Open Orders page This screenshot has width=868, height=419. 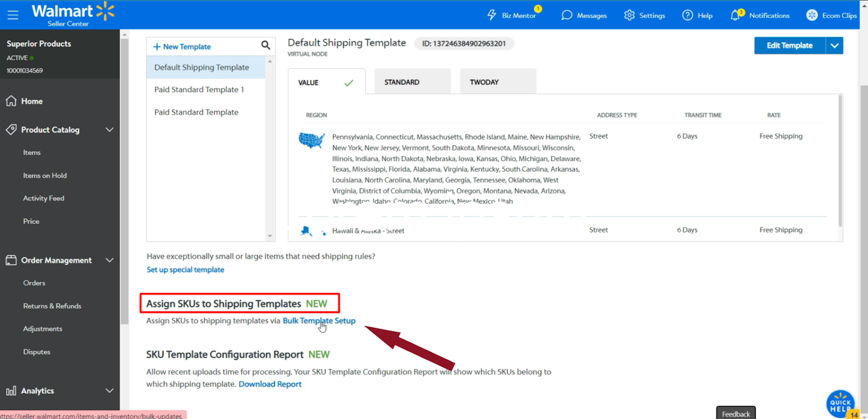(x=34, y=283)
